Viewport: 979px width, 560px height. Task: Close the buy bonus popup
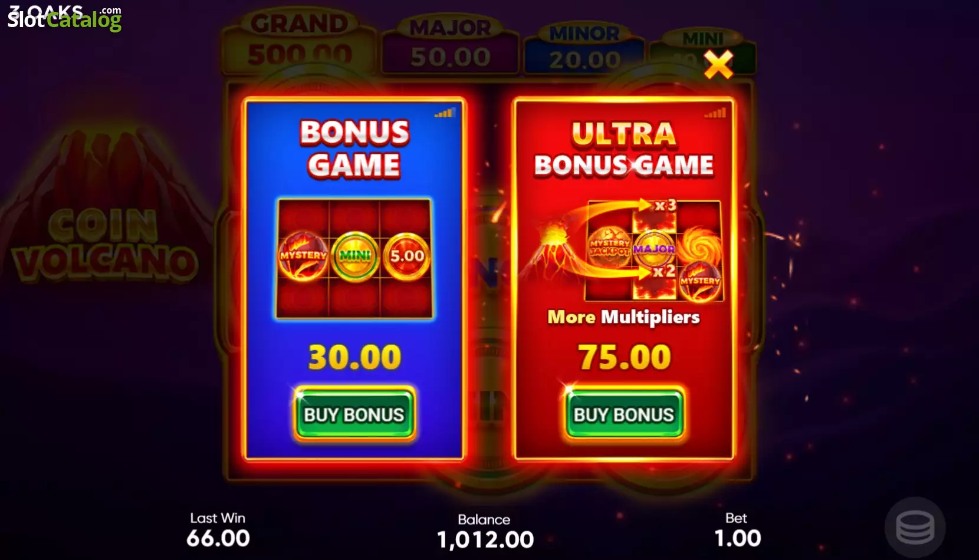pos(718,64)
